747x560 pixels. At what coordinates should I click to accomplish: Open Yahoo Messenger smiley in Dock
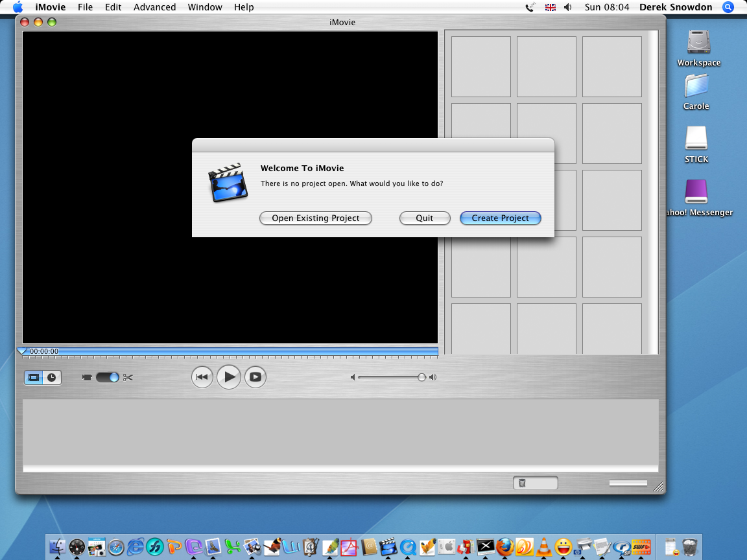(x=563, y=546)
